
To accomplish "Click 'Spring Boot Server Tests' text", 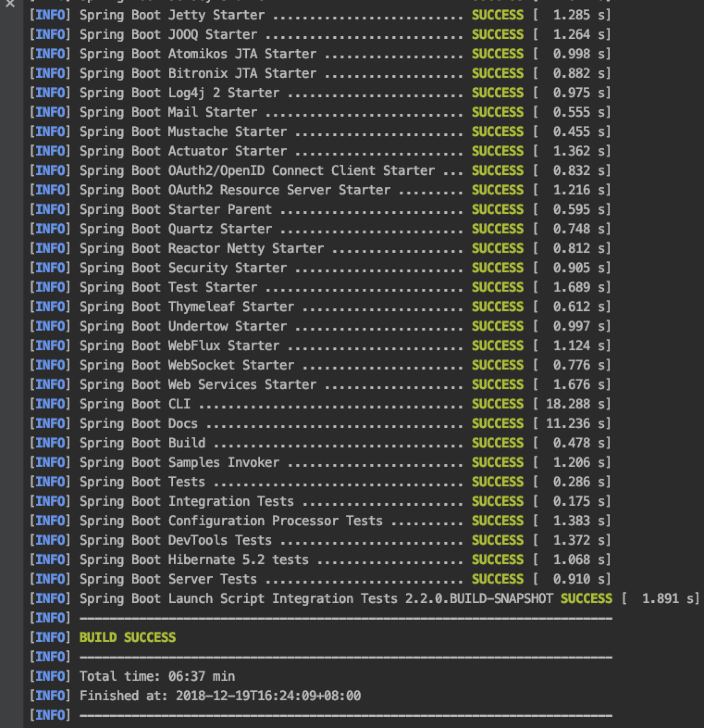I will coord(168,579).
